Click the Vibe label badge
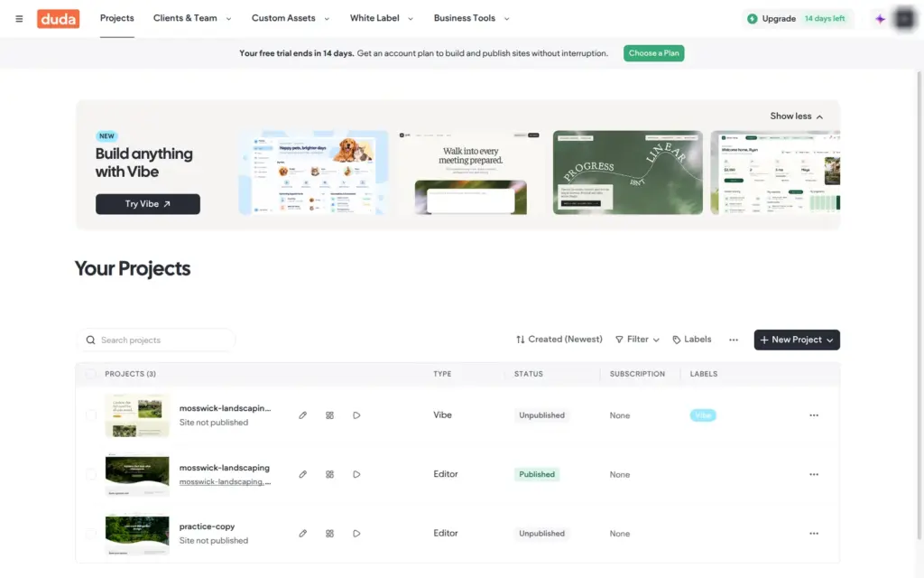Screen dimensions: 924x578 point(702,415)
